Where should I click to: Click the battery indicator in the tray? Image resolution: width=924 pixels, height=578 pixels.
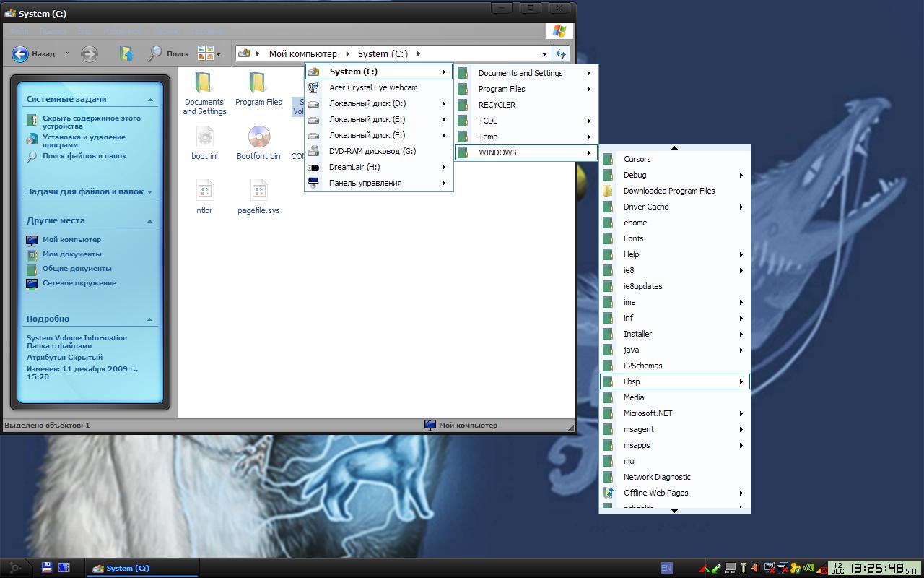(x=744, y=568)
